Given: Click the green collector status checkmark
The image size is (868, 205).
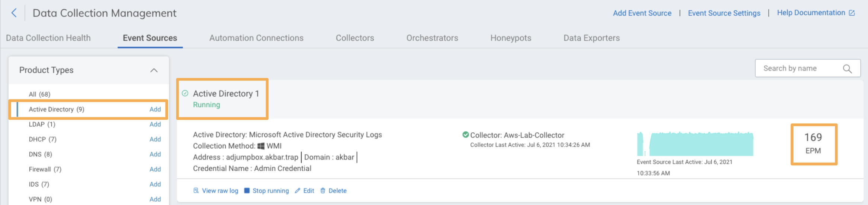Looking at the screenshot, I should pyautogui.click(x=465, y=135).
